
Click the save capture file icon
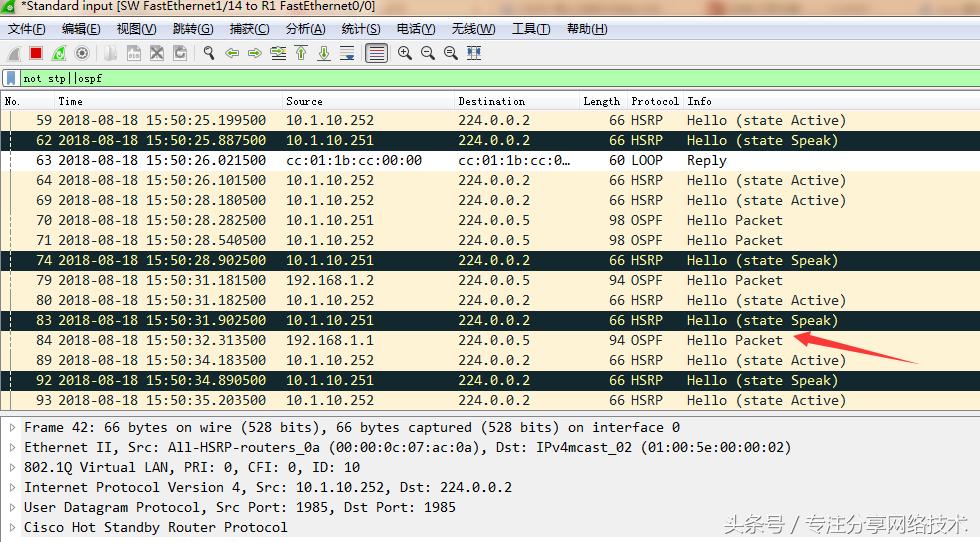point(133,53)
